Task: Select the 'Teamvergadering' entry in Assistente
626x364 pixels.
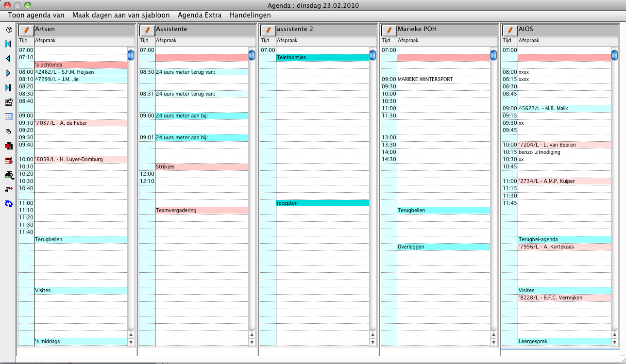Action: pyautogui.click(x=202, y=210)
